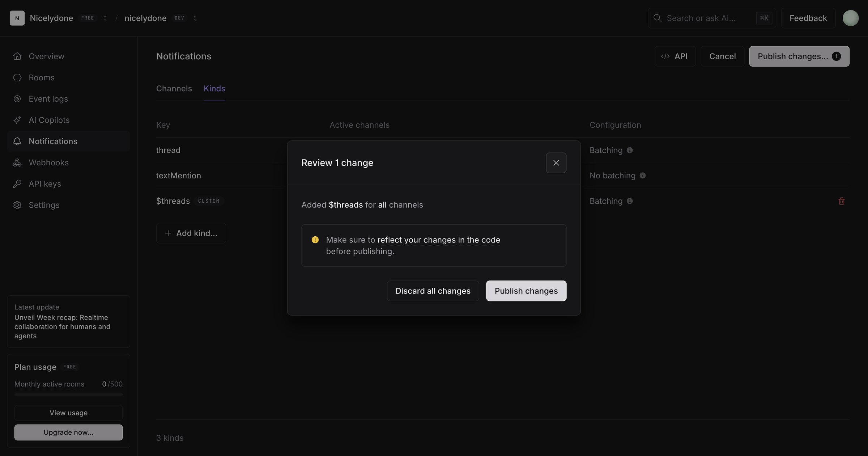
Task: Click the Event logs target icon
Action: click(x=17, y=99)
